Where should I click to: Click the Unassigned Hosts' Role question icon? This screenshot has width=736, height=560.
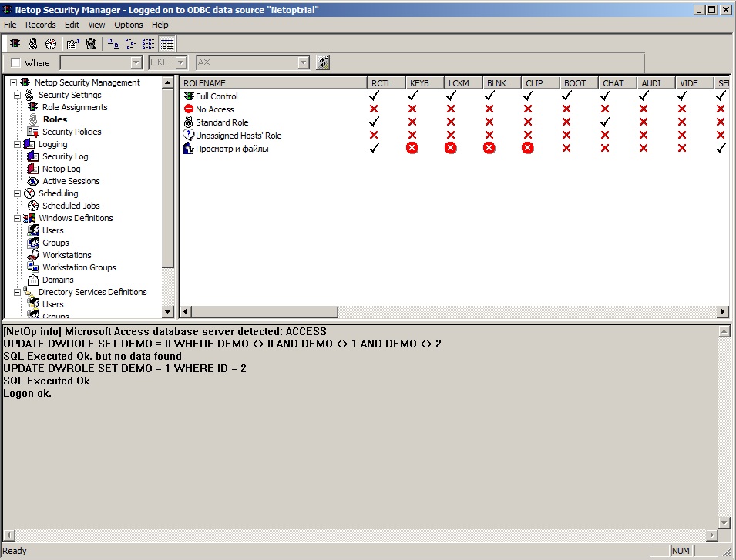click(188, 135)
